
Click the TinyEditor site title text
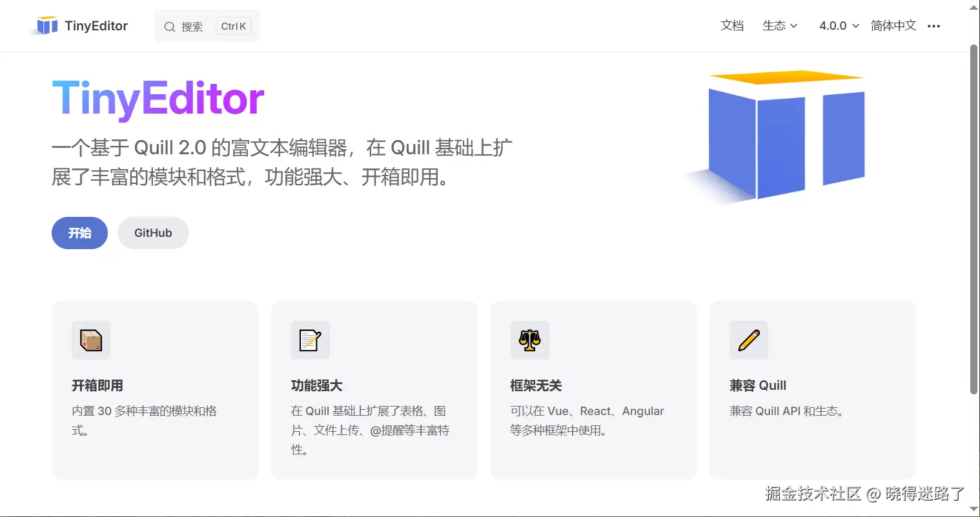pos(96,26)
